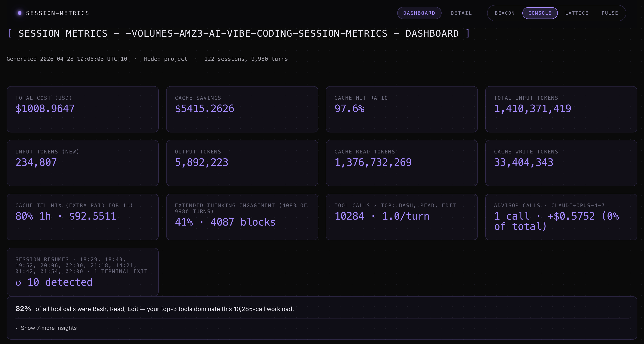Switch to the Lattice theme

tap(577, 13)
